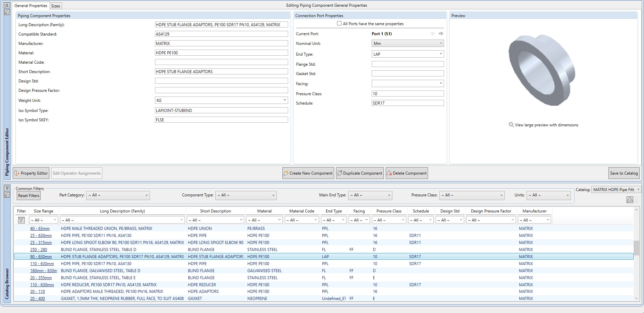
Task: Click the pipe components view icon
Action: pyautogui.click(x=630, y=200)
